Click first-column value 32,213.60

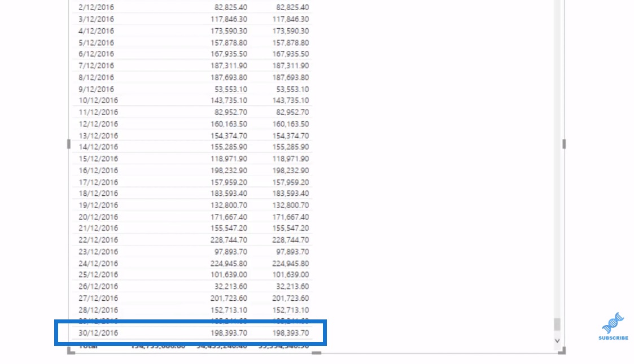[x=231, y=286]
